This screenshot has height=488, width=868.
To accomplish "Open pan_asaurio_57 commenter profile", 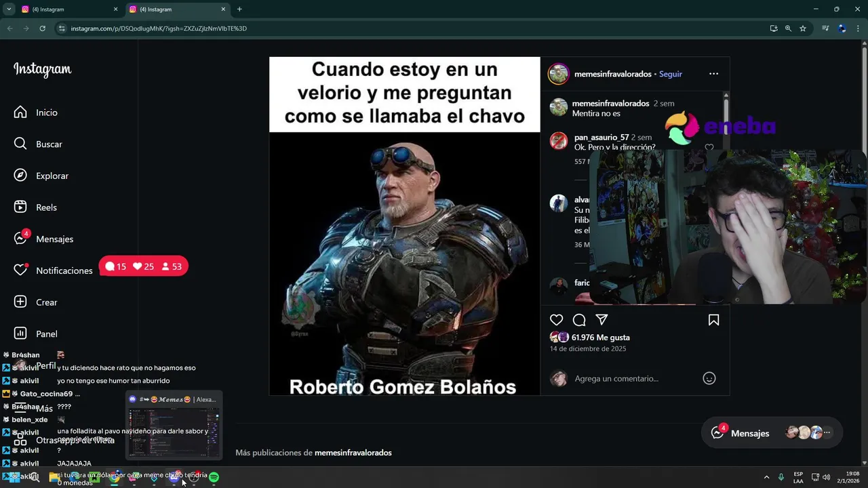I will click(601, 138).
